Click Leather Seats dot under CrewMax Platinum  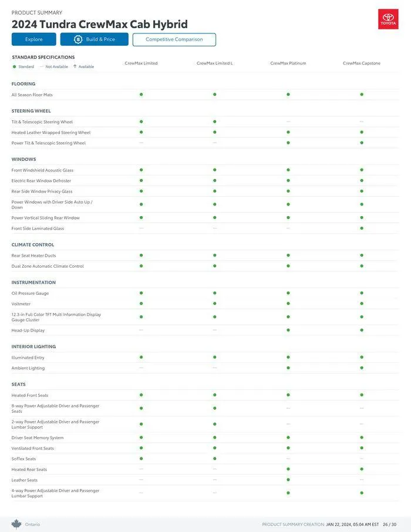pos(288,480)
